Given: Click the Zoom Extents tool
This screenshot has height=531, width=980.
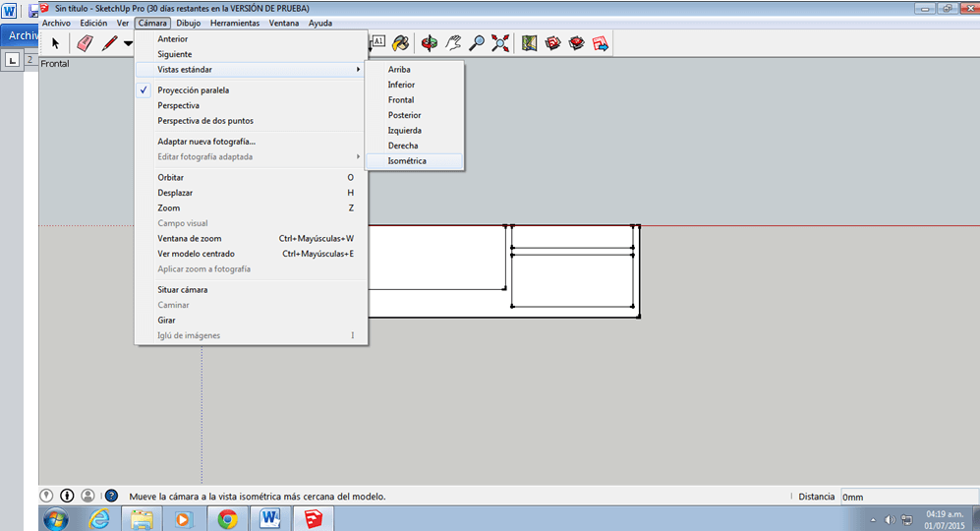Looking at the screenshot, I should coord(500,43).
